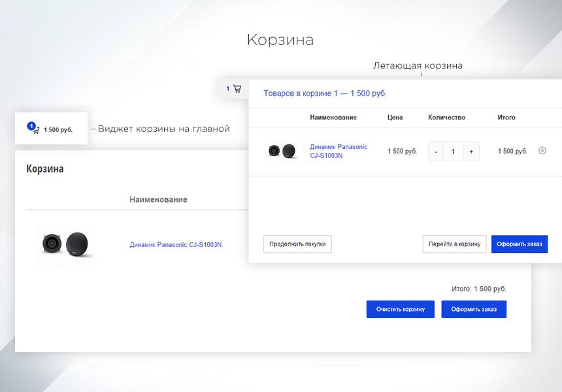Image resolution: width=562 pixels, height=392 pixels.
Task: Open product link on the Корзина page table
Action: pyautogui.click(x=175, y=244)
